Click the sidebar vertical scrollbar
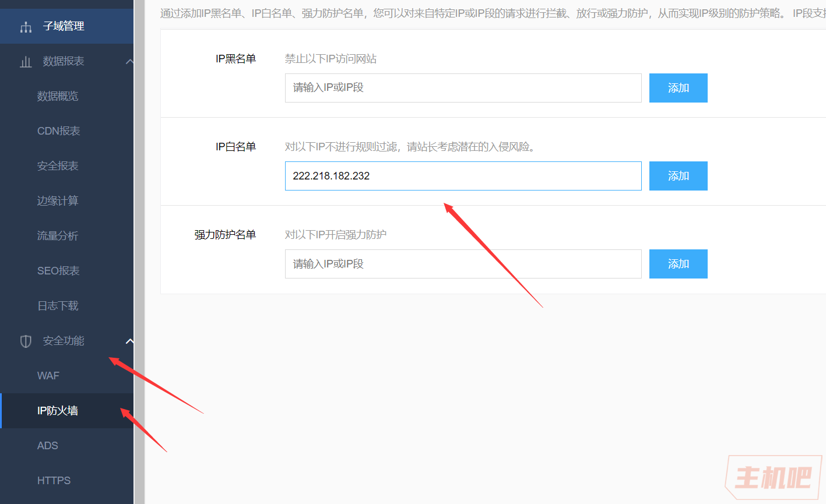Viewport: 826px width, 504px height. [x=139, y=252]
